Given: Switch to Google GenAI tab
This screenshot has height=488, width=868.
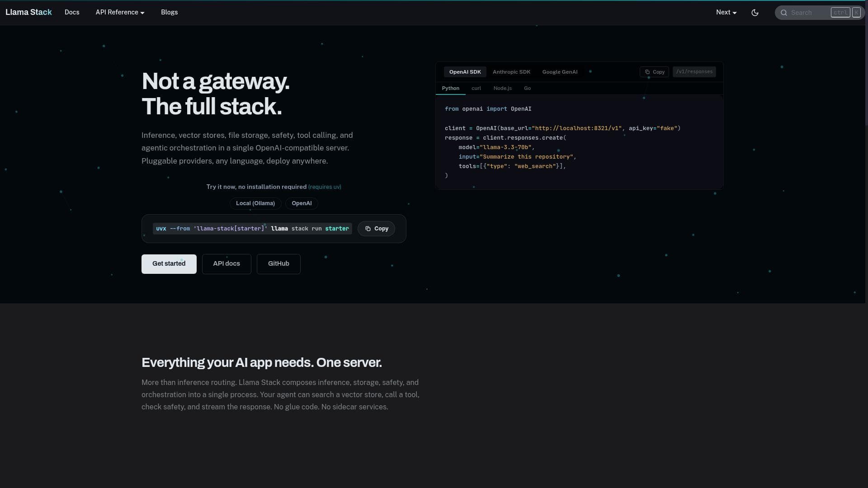Looking at the screenshot, I should (560, 72).
